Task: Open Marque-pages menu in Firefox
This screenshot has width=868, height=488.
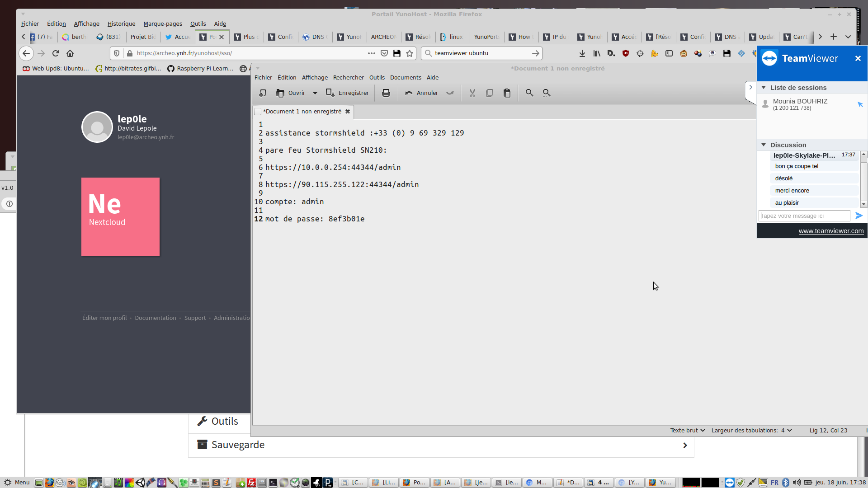Action: point(163,24)
